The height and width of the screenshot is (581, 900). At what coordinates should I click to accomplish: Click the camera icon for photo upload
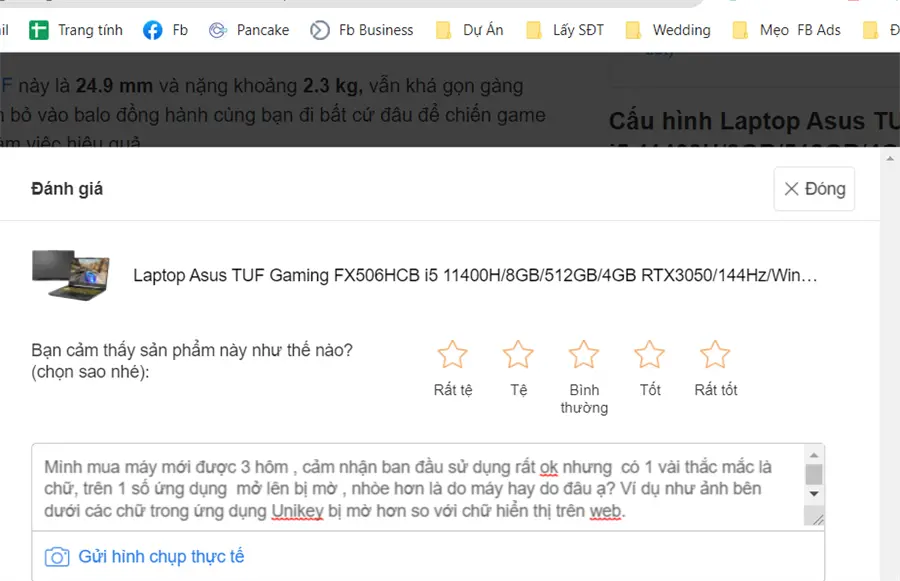(x=57, y=557)
